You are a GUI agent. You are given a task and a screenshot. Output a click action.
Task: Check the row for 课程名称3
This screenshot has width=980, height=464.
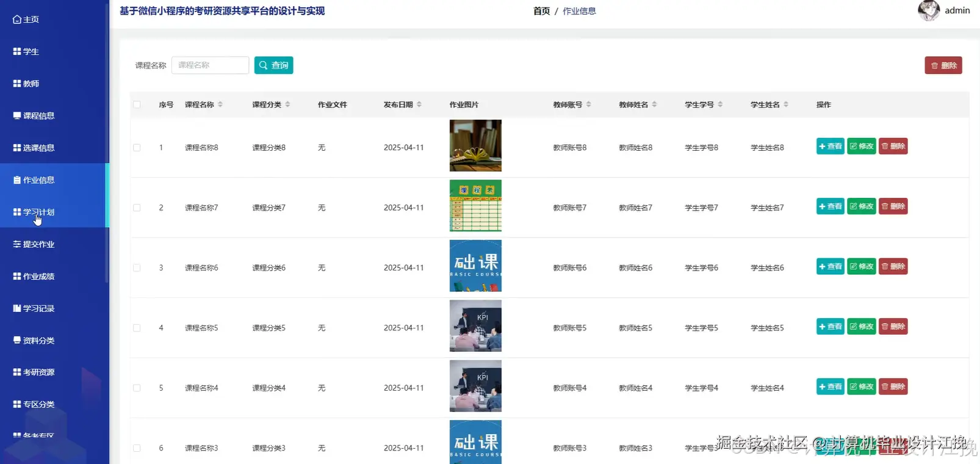(137, 448)
